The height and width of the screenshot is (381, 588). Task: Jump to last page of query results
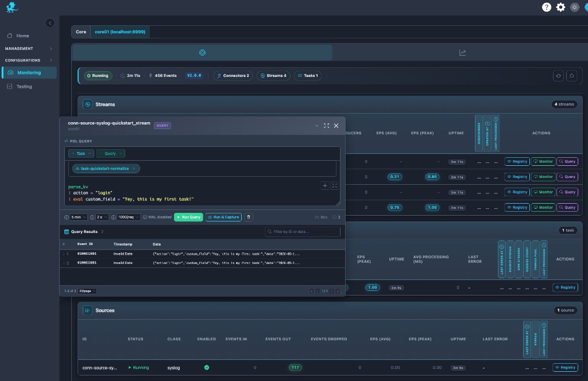pyautogui.click(x=338, y=291)
